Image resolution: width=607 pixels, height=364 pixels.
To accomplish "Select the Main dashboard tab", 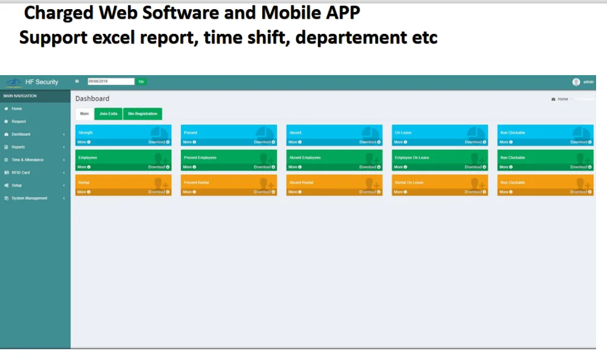I will pyautogui.click(x=84, y=114).
